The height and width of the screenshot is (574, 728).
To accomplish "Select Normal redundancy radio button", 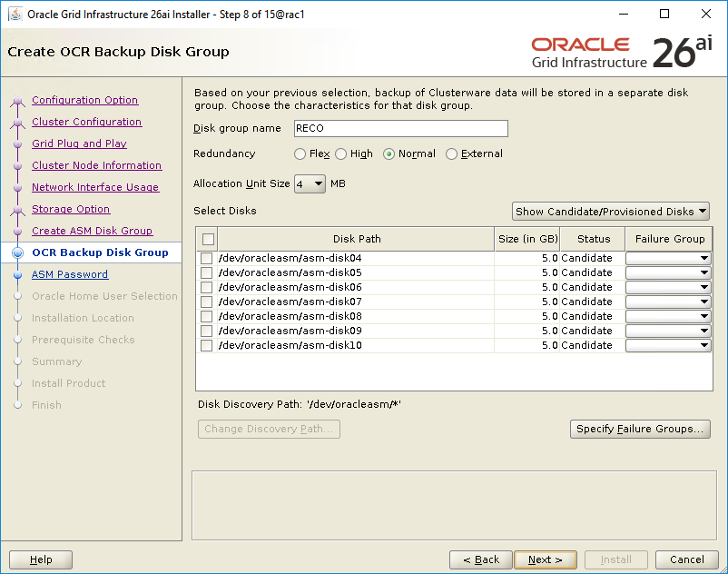I will [389, 154].
